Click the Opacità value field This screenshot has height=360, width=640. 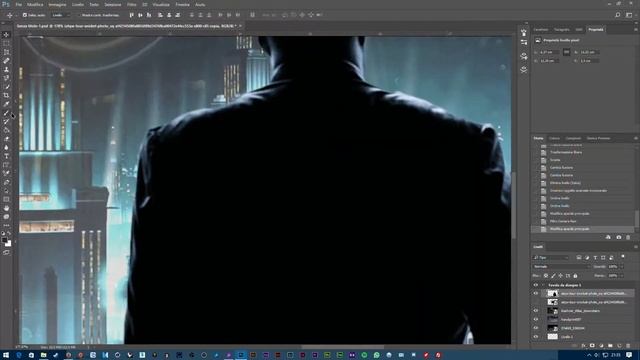pyautogui.click(x=613, y=267)
